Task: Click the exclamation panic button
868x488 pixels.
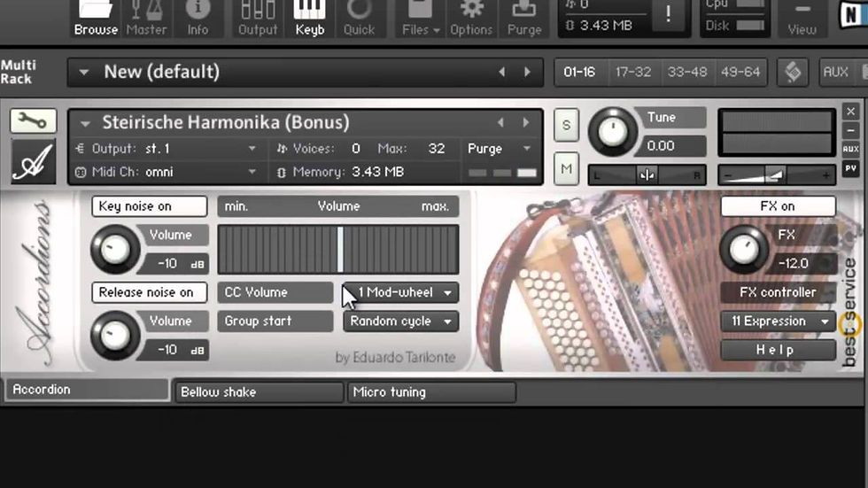Action: [x=669, y=13]
